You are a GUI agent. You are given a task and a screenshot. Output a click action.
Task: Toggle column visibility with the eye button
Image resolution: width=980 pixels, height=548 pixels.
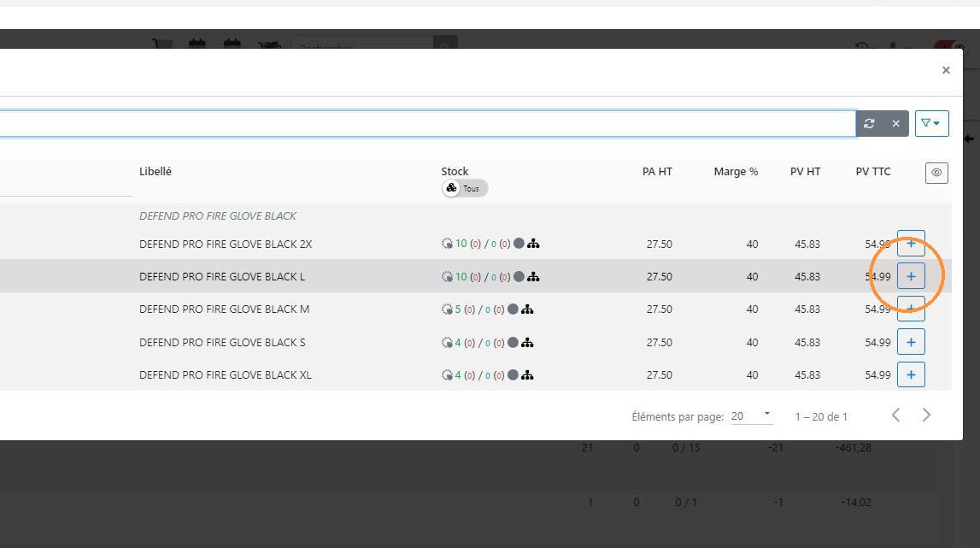[x=936, y=173]
